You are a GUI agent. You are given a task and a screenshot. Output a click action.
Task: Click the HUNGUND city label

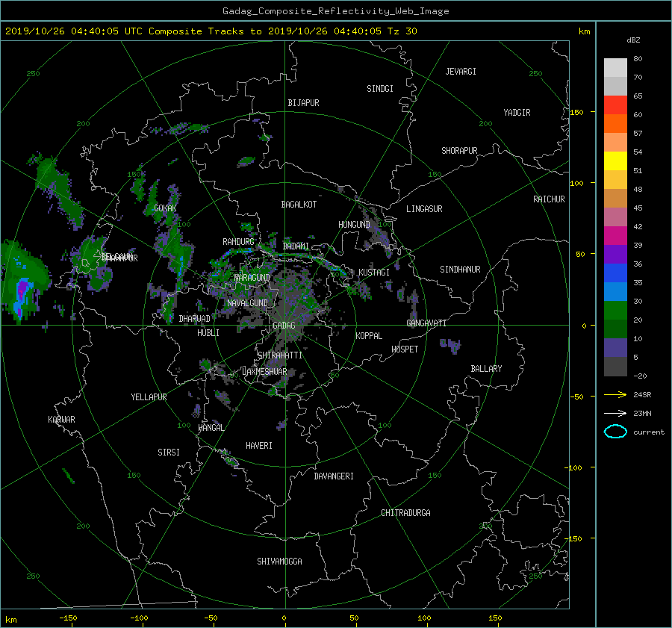click(354, 225)
